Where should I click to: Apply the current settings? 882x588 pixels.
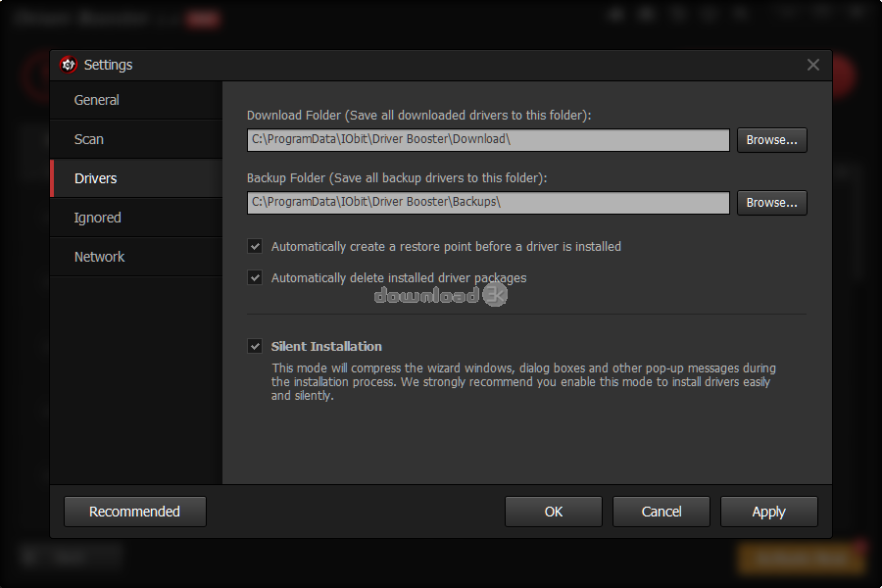(769, 512)
